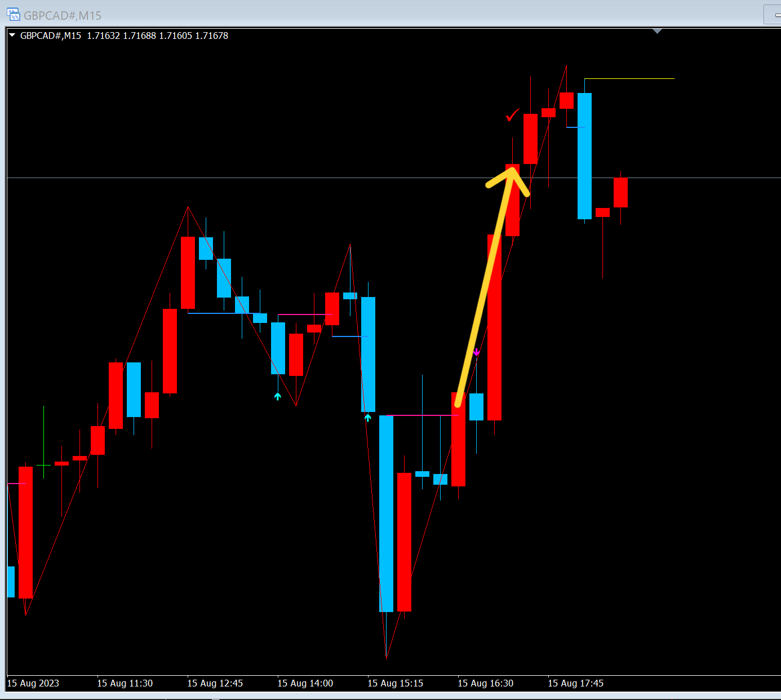Screen dimensions: 781x700
Task: Select the pink horizontal line near 15:15
Action: point(423,415)
